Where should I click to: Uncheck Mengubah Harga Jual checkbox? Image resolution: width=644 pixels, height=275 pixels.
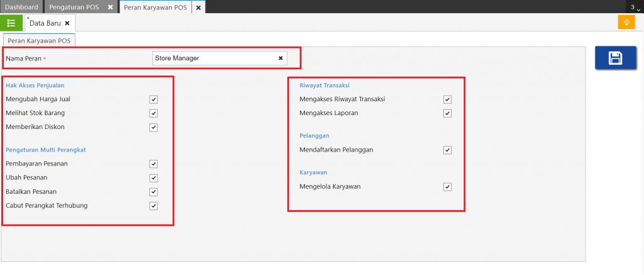(x=153, y=99)
